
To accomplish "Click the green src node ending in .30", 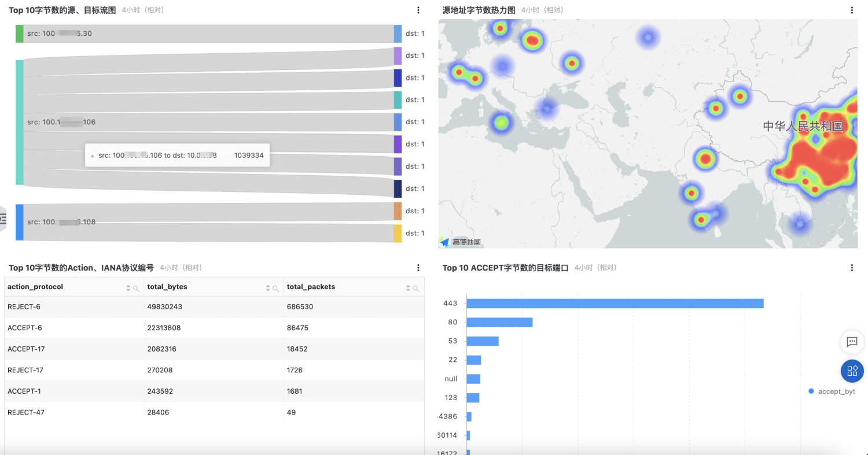I will click(20, 34).
